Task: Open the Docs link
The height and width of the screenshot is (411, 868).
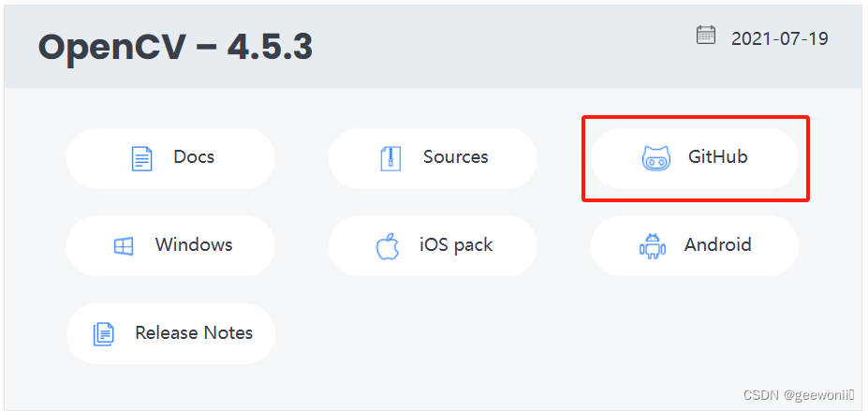Action: 194,157
